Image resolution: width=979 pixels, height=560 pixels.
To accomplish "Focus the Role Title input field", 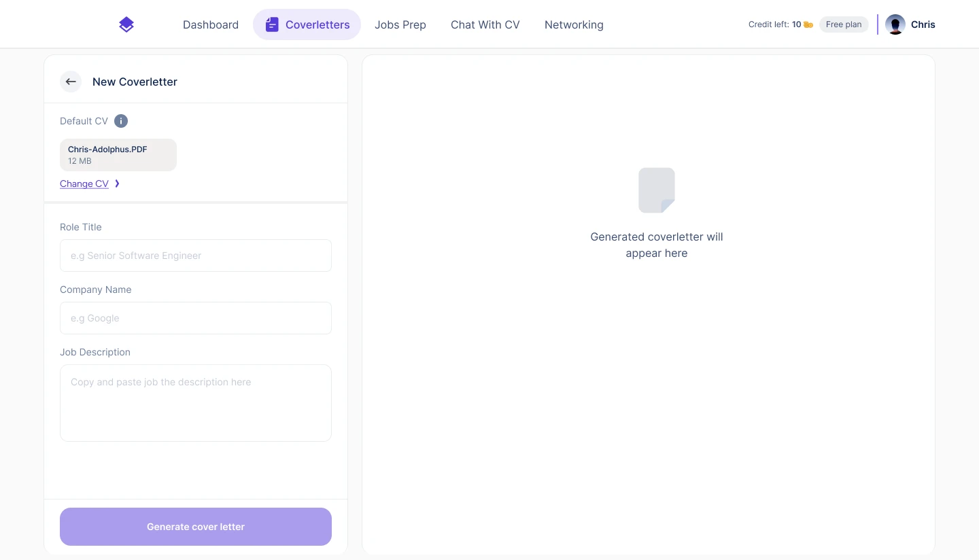I will [x=196, y=256].
